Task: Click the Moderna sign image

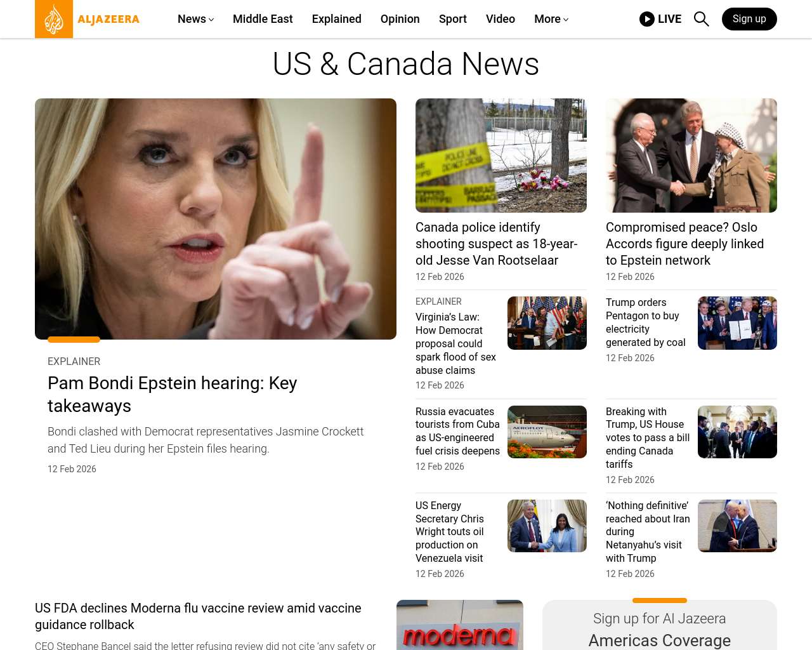Action: pos(460,625)
